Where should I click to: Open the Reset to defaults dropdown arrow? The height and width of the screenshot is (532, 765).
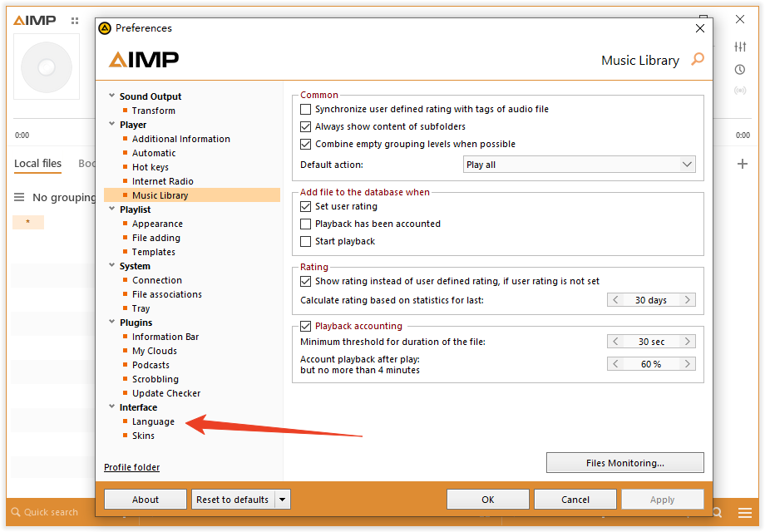(x=283, y=500)
